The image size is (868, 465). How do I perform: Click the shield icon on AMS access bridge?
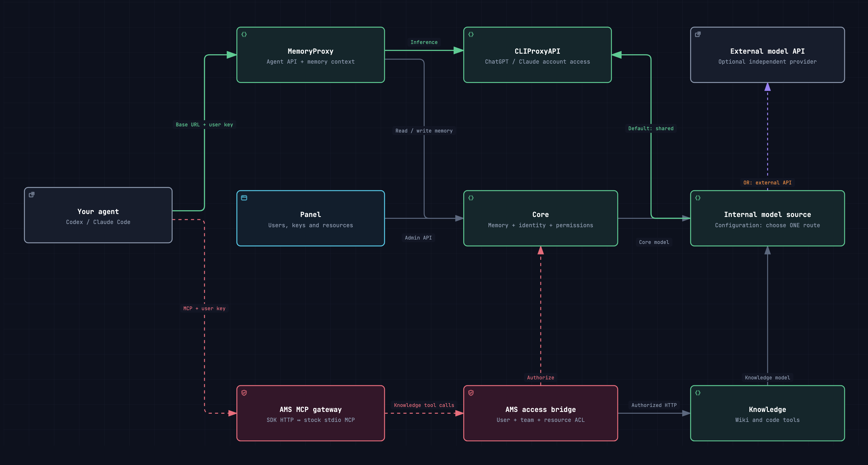pyautogui.click(x=471, y=393)
